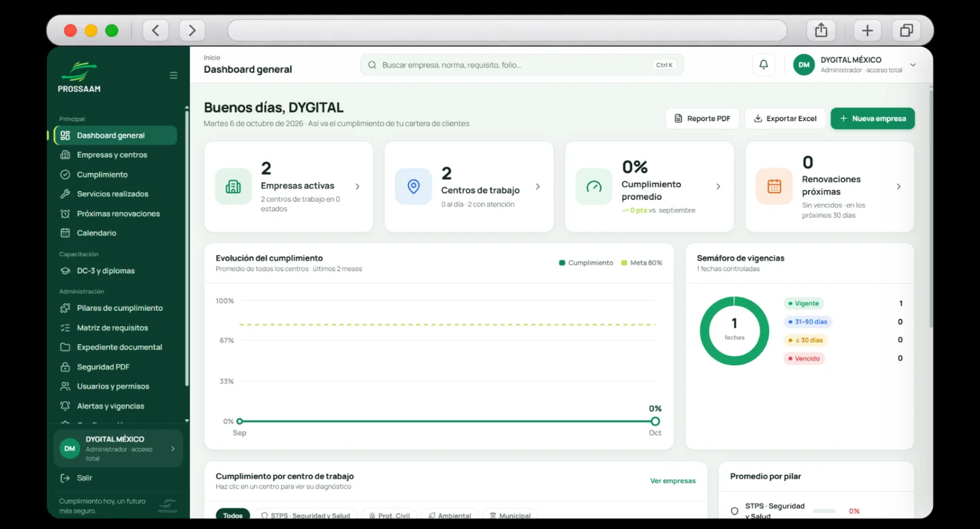Follow the Ver empresas link
The width and height of the screenshot is (980, 529).
[673, 481]
